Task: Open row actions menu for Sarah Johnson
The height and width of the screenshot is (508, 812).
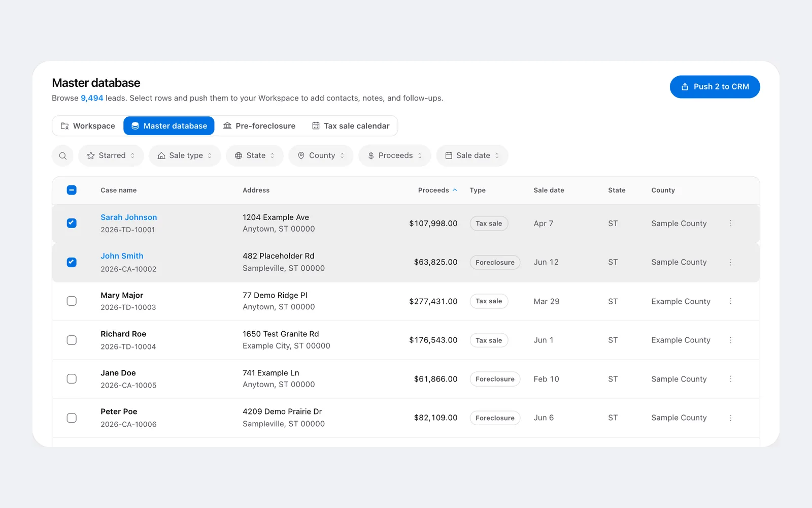Action: click(x=731, y=224)
